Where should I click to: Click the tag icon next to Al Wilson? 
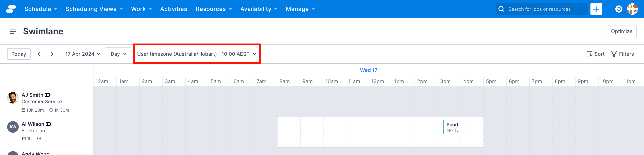click(x=49, y=124)
